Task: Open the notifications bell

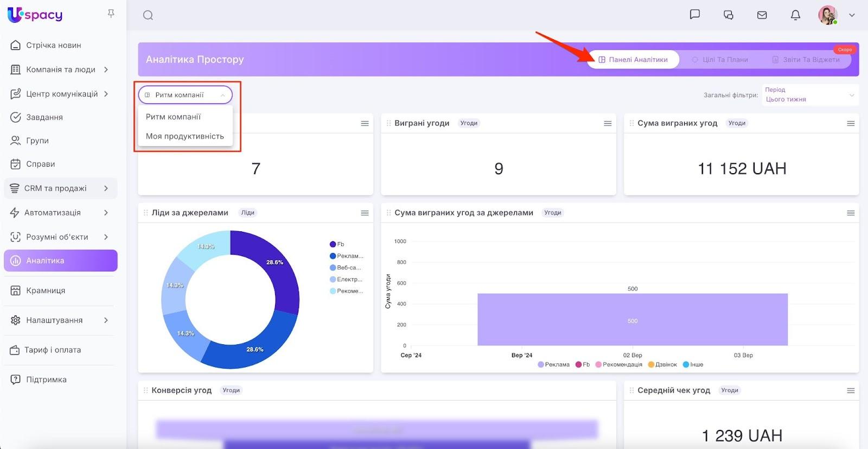Action: pos(795,15)
